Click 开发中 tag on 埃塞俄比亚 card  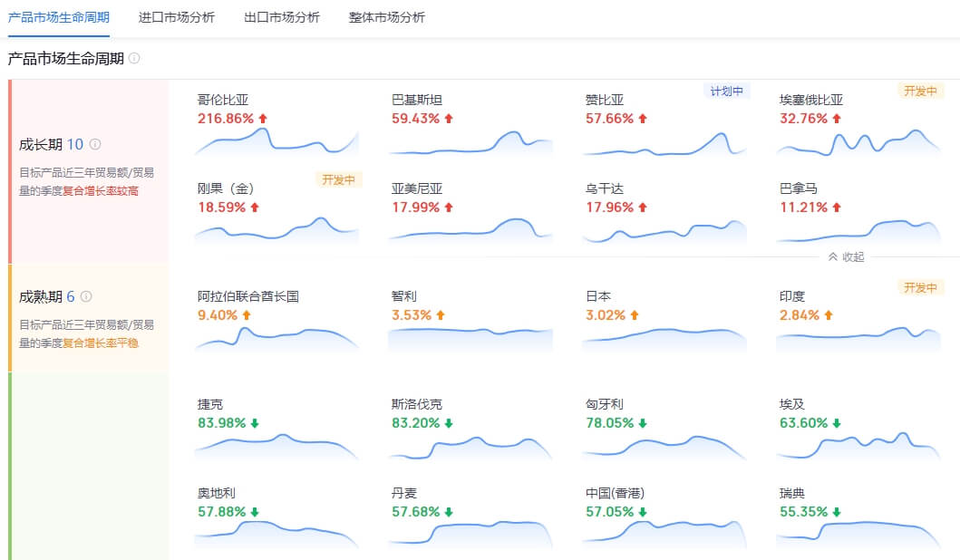pos(920,91)
